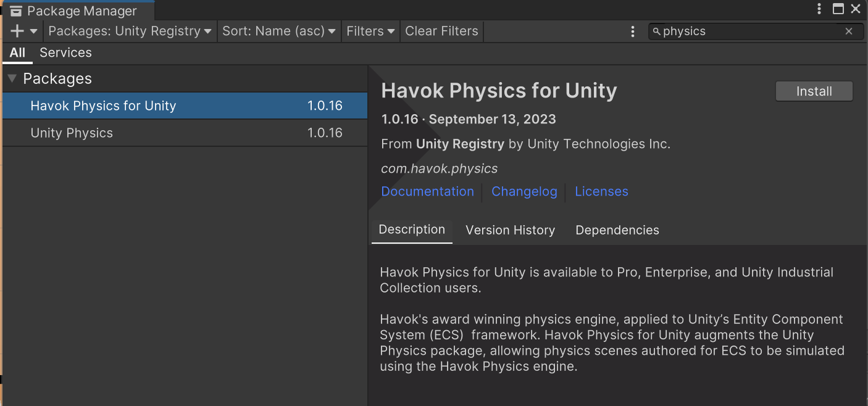The height and width of the screenshot is (406, 868).
Task: Close the Package Manager window
Action: pos(856,9)
